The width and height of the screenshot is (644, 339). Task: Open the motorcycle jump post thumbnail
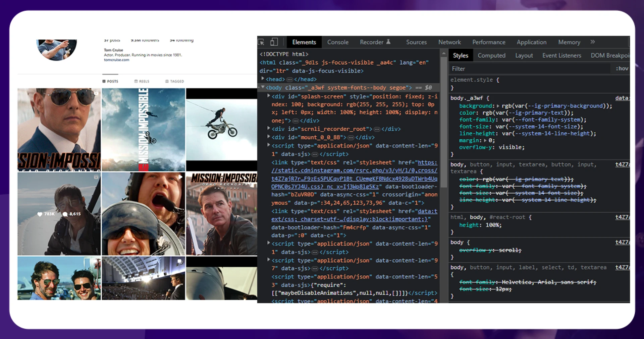pyautogui.click(x=222, y=129)
